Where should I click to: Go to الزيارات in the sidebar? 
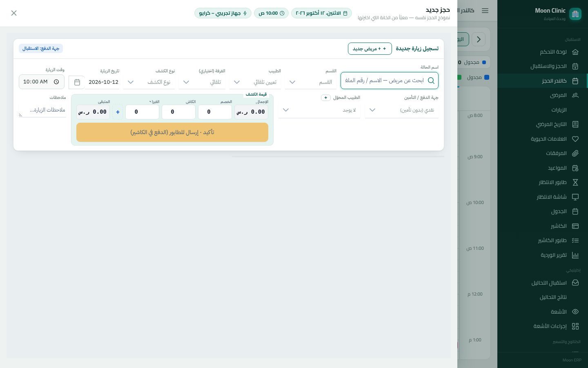point(542,110)
